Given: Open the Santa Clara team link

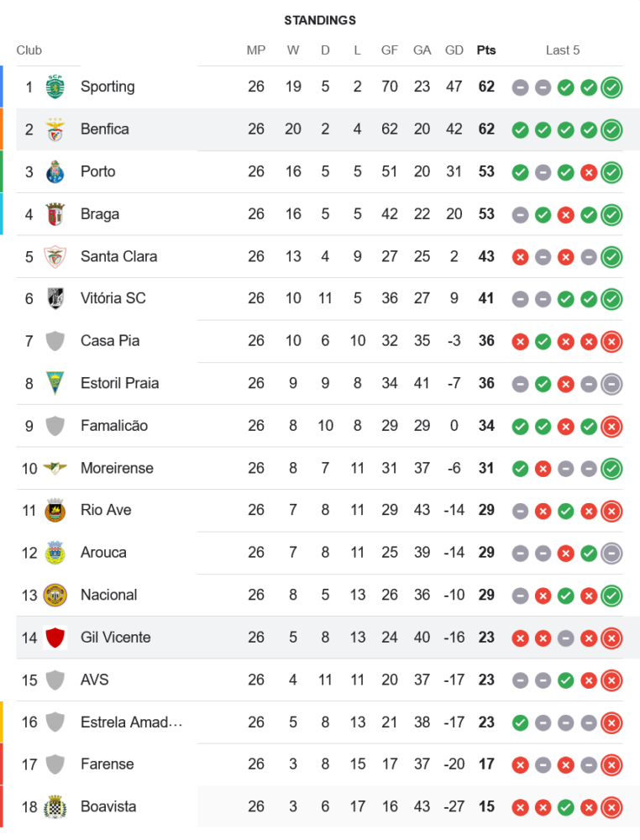Looking at the screenshot, I should point(118,256).
